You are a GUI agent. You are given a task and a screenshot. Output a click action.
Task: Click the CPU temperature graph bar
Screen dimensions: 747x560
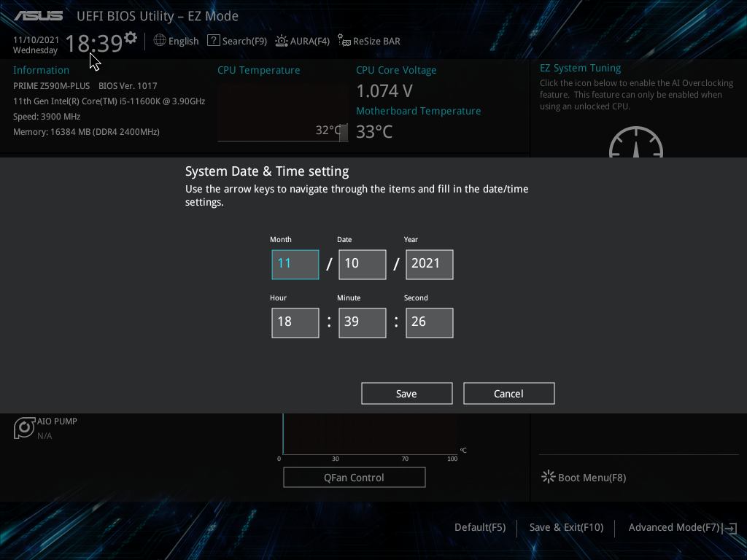[x=344, y=133]
